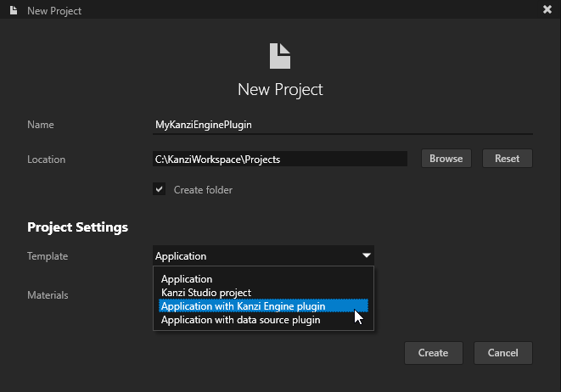Select Application with Kanzi Engine plugin
Image resolution: width=561 pixels, height=392 pixels.
(x=243, y=306)
